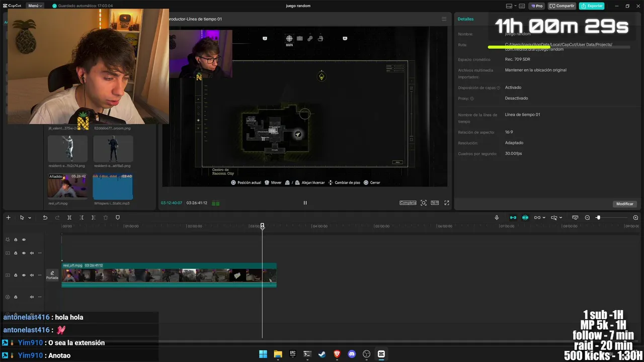Click the timeline playhead marker
This screenshot has width=644, height=362.
point(262,226)
